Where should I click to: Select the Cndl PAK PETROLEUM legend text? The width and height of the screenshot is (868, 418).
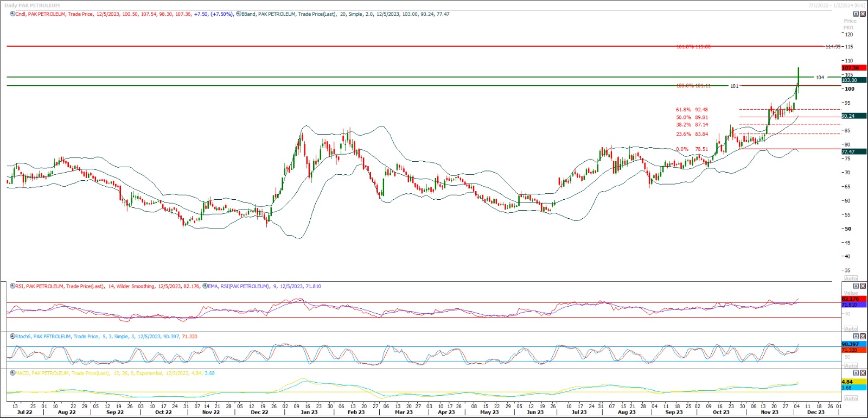click(x=125, y=14)
